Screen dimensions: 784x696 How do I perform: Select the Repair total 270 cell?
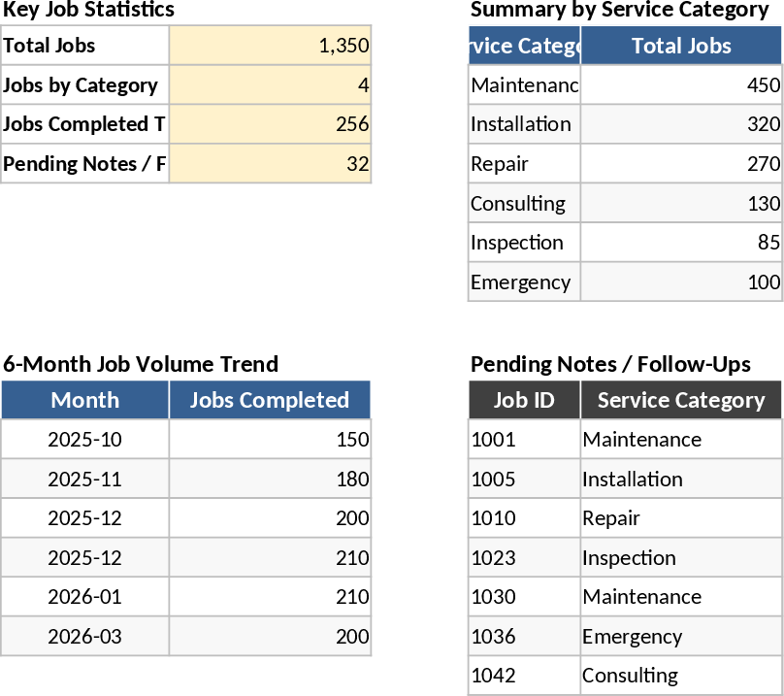[681, 164]
